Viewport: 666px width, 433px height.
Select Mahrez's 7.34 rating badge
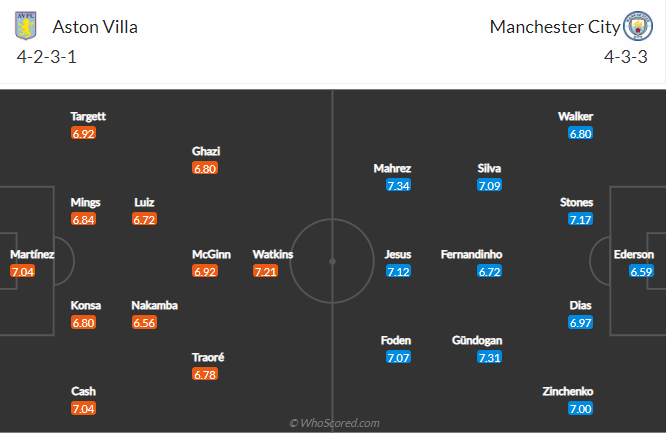click(398, 185)
